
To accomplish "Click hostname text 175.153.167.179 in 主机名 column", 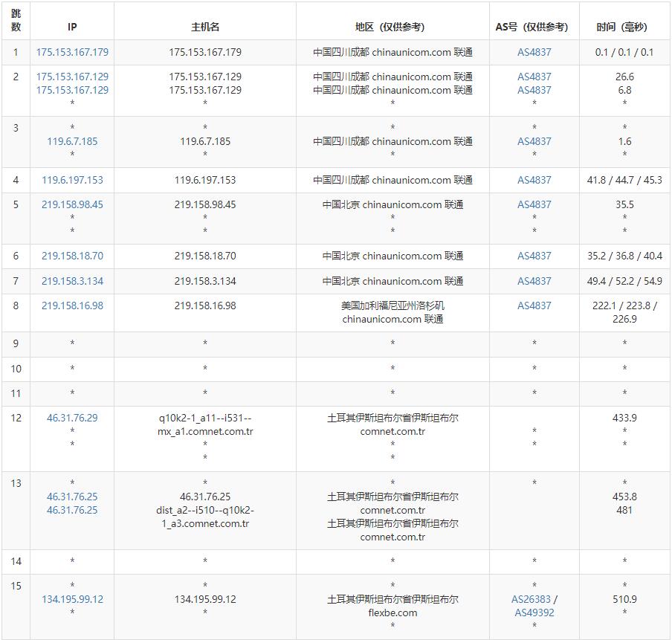I will coord(205,52).
